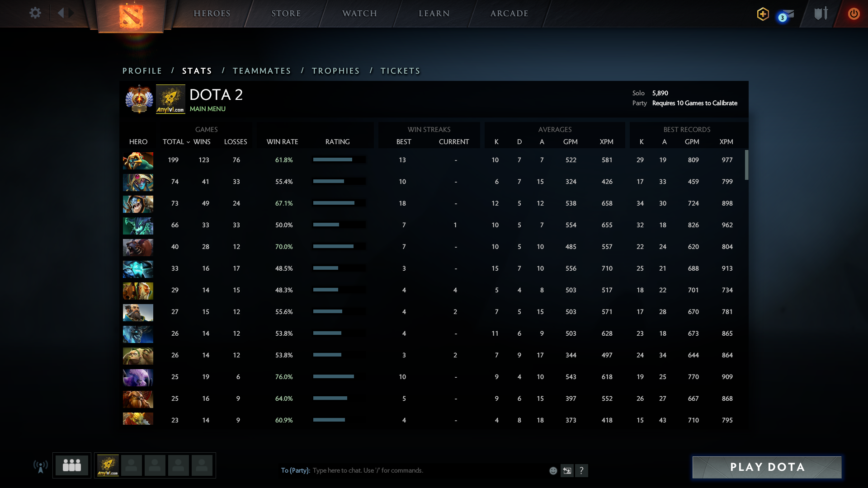This screenshot has width=868, height=488.
Task: Open the armory shield and sword icon
Action: 821,14
